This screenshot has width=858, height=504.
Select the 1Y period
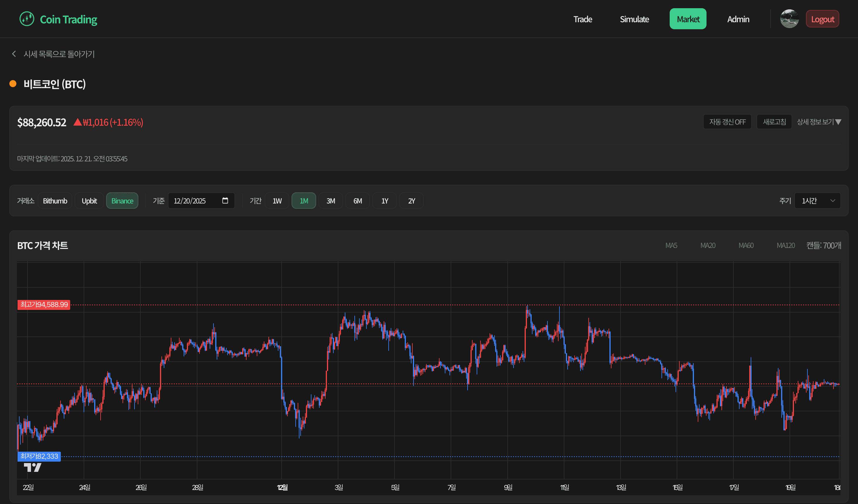tap(384, 201)
